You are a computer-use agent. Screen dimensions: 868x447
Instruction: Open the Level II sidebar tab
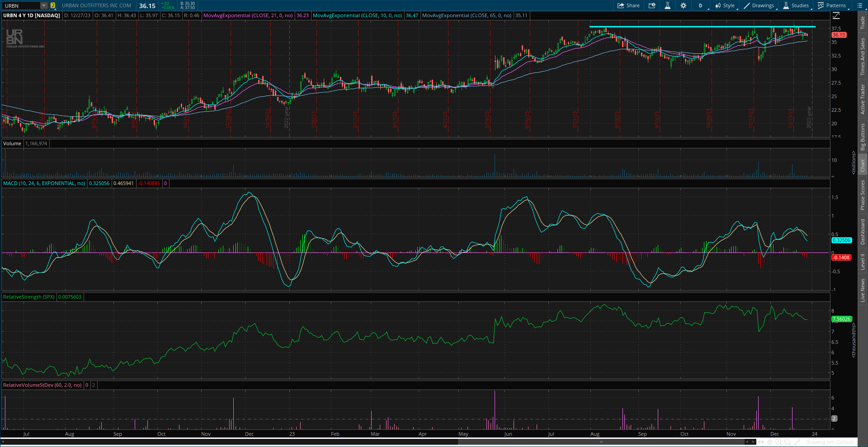coord(863,262)
